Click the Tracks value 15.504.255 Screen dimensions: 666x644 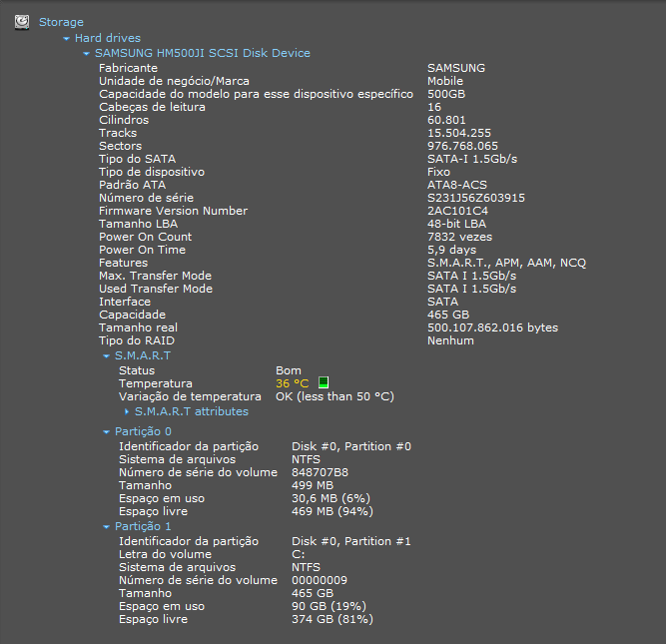459,133
